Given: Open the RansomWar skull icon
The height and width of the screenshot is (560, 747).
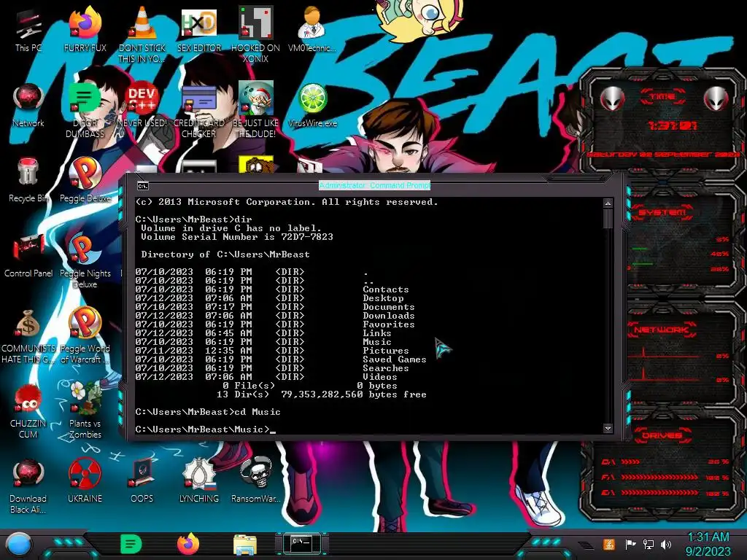Looking at the screenshot, I should (x=255, y=481).
